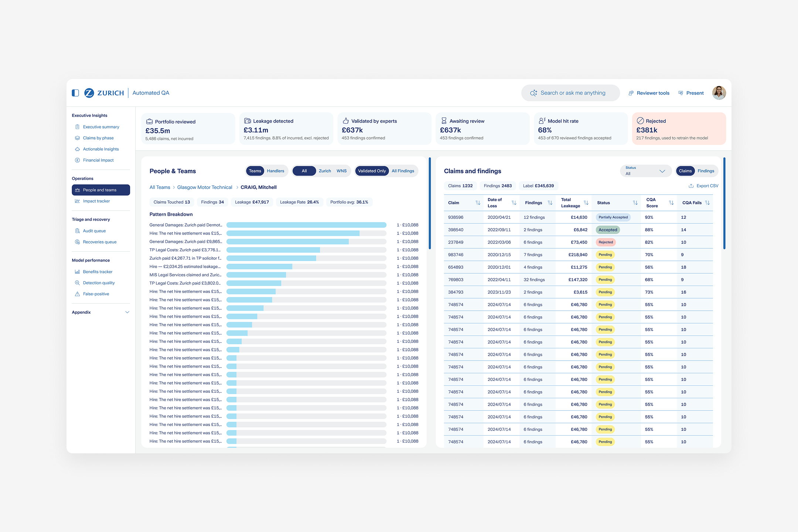Open the Status All dropdown
The height and width of the screenshot is (532, 798).
pyautogui.click(x=645, y=171)
